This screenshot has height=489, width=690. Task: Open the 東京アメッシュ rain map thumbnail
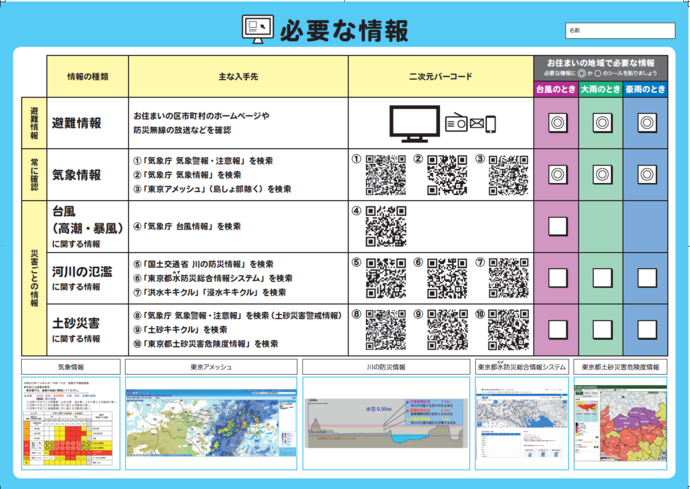211,423
